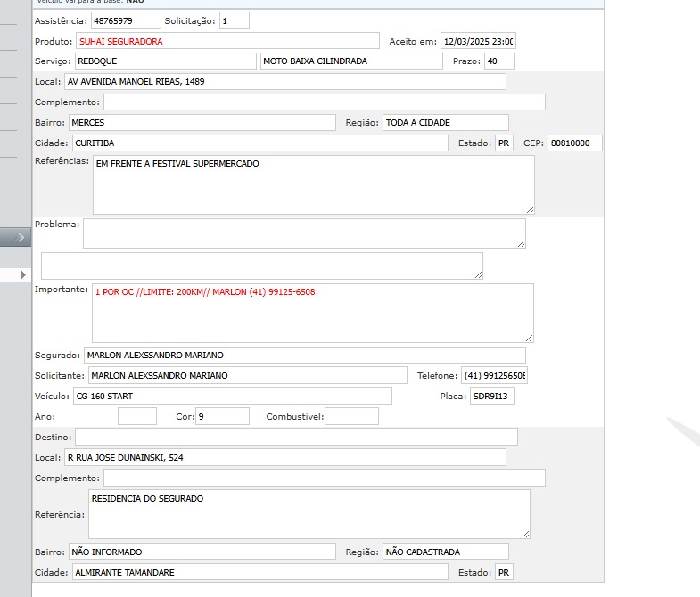Click the AV AVENIDA MANOEL RIBAS address field
The image size is (700, 597).
point(284,82)
